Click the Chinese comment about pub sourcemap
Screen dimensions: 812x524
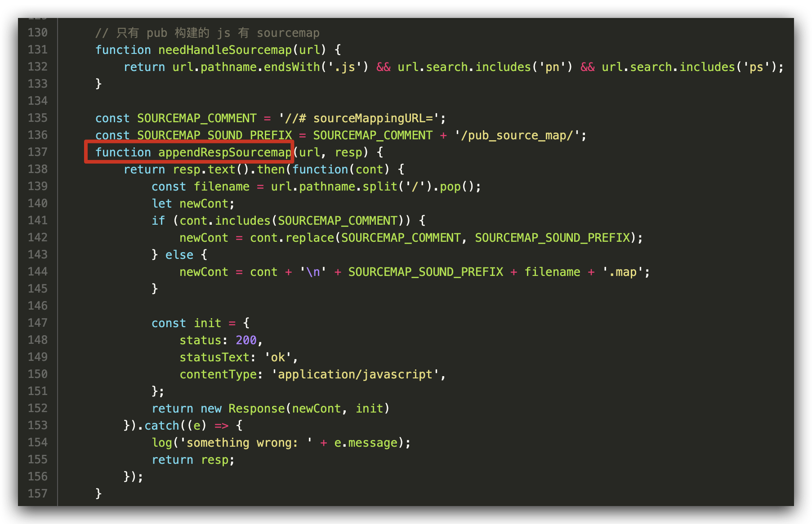point(207,33)
